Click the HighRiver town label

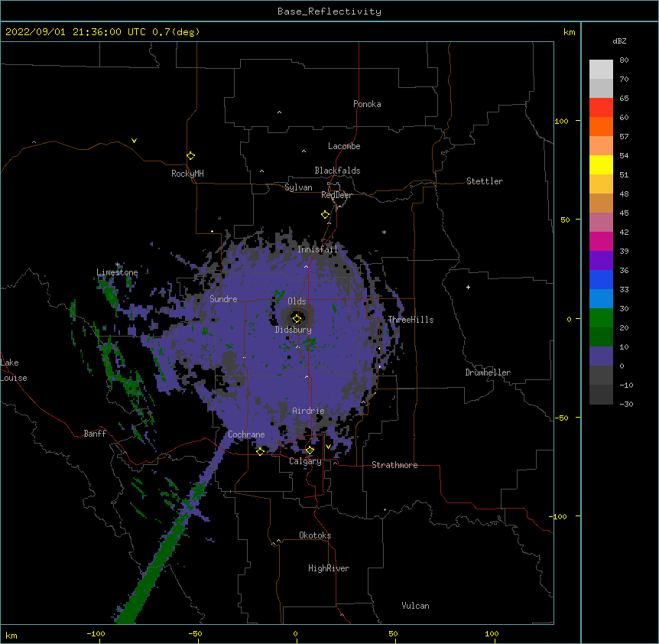pos(328,568)
